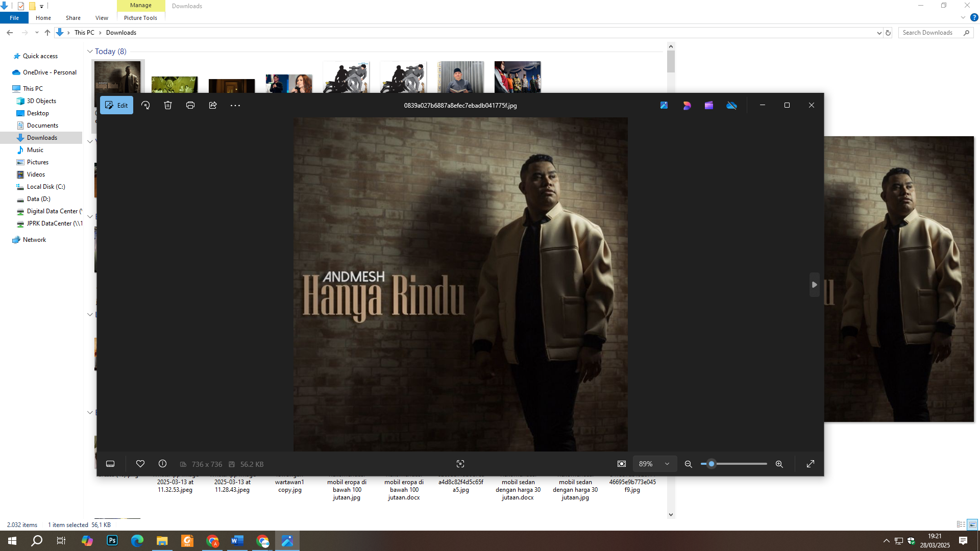
Task: Mark the photo as favorite with heart
Action: [x=140, y=464]
